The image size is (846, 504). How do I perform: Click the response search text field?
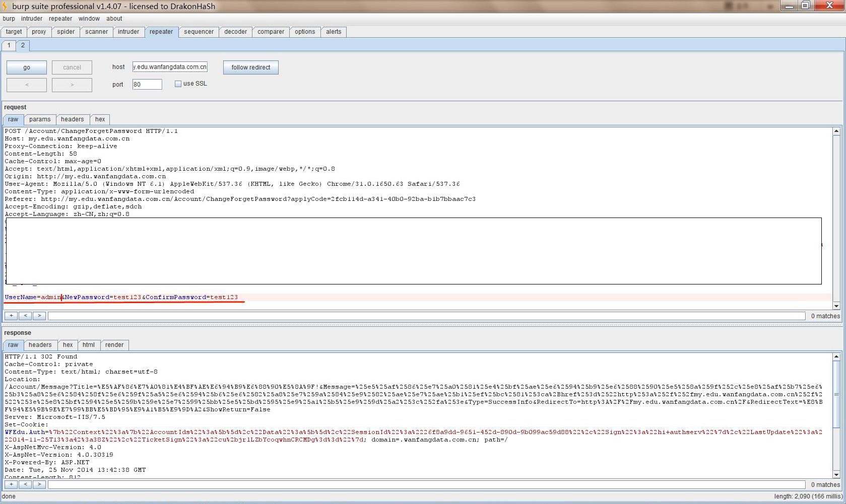coord(426,484)
